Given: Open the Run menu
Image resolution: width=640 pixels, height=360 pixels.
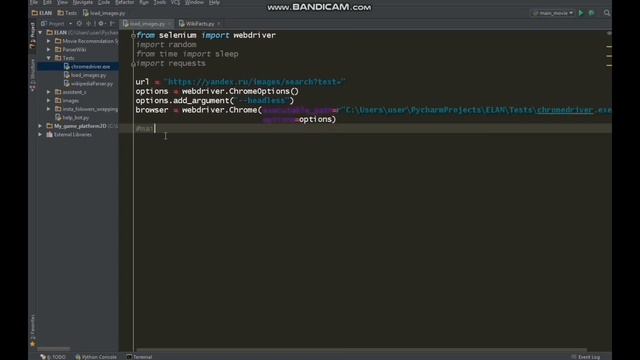Looking at the screenshot, I should [144, 2].
